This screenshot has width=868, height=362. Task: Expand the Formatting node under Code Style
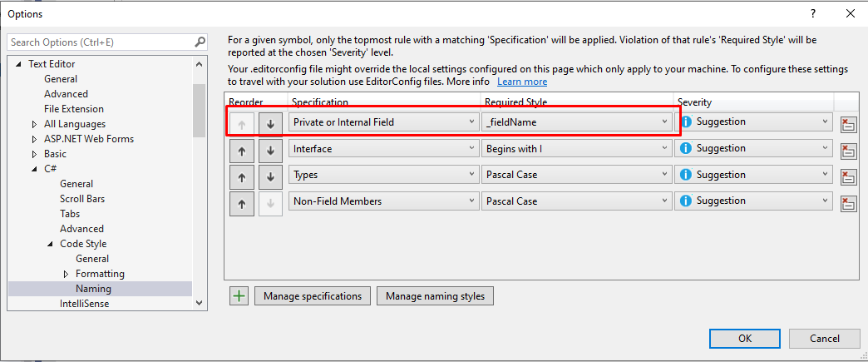[67, 274]
